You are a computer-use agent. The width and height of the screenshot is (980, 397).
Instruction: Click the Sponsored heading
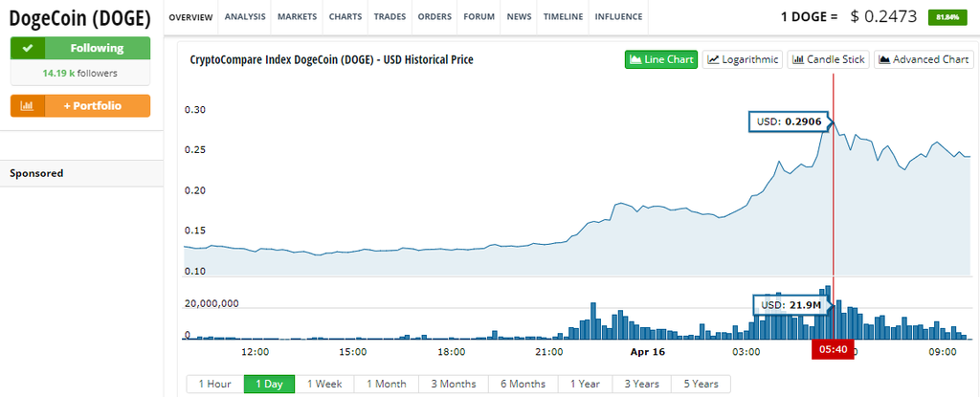36,173
